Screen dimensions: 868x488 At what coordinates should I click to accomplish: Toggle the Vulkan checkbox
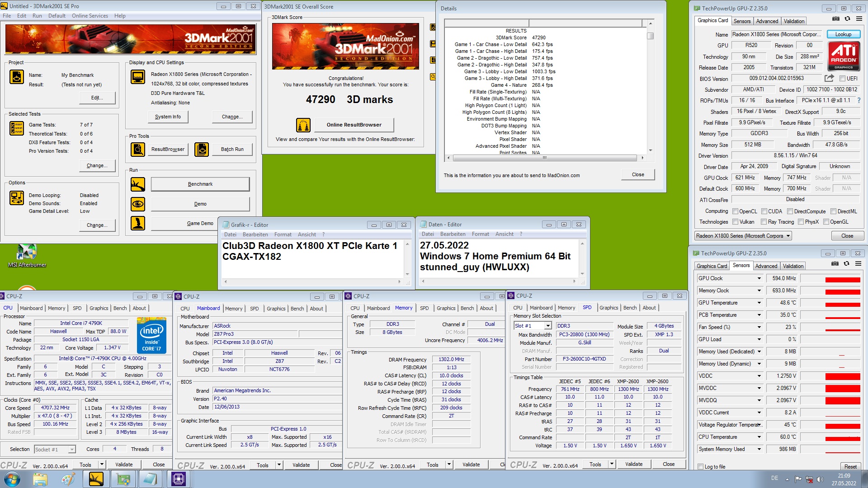tap(736, 222)
